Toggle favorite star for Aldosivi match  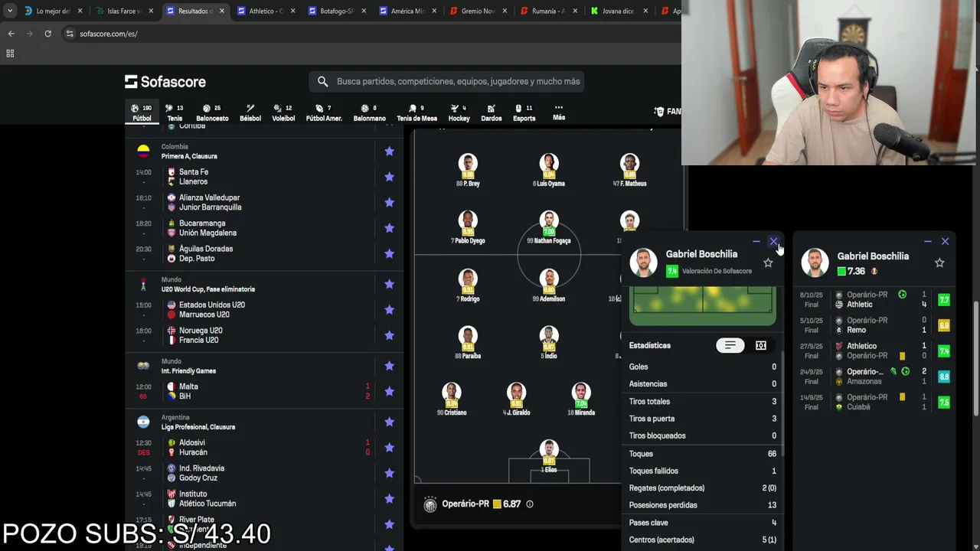click(389, 447)
